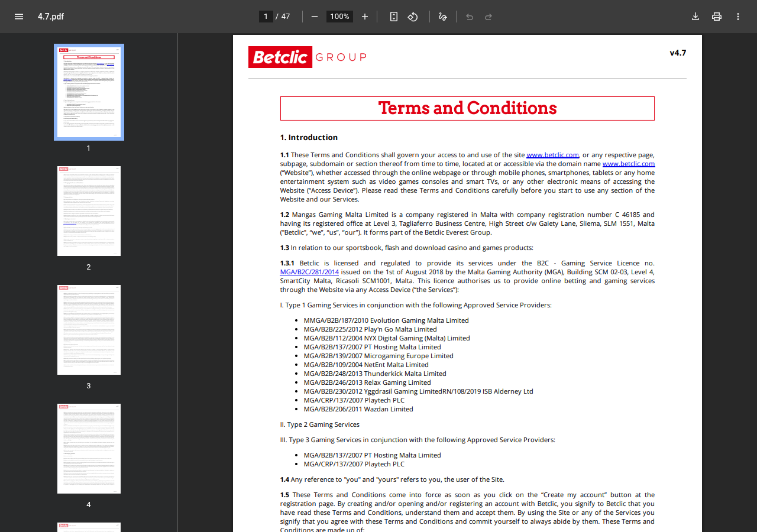The image size is (757, 532).
Task: Rotate the document counterclockwise
Action: (413, 17)
